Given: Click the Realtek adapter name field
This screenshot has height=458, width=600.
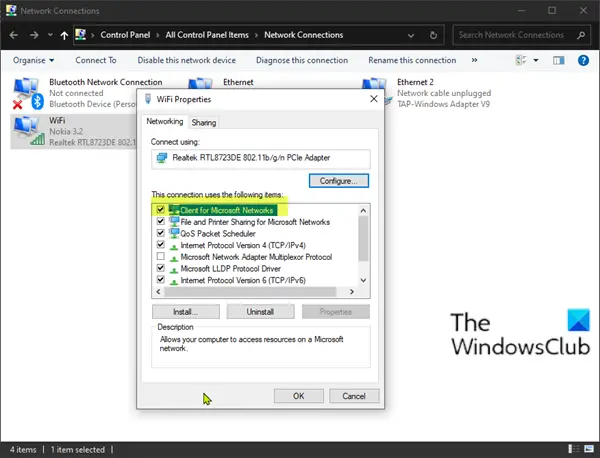Looking at the screenshot, I should (261, 158).
